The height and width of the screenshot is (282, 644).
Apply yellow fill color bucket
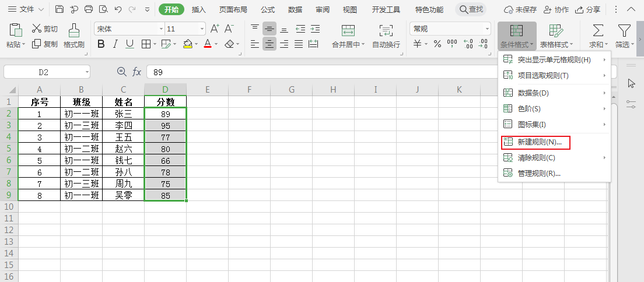[x=188, y=44]
